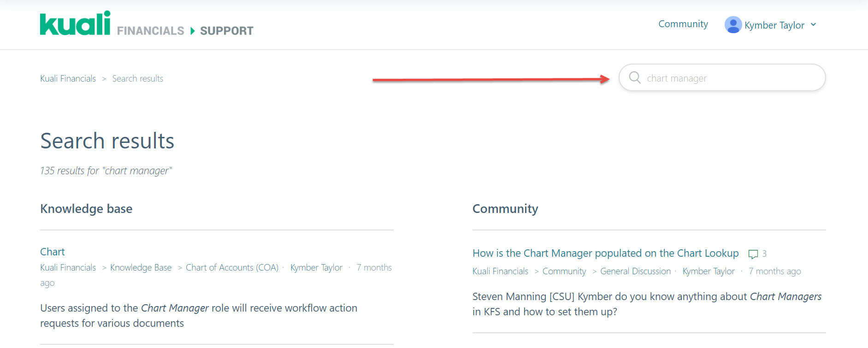Screen dimensions: 868x348
Task: Expand the user menu chevron
Action: (x=814, y=25)
